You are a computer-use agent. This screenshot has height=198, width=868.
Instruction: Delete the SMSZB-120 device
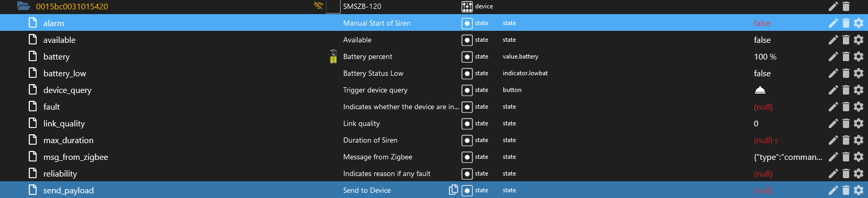846,6
